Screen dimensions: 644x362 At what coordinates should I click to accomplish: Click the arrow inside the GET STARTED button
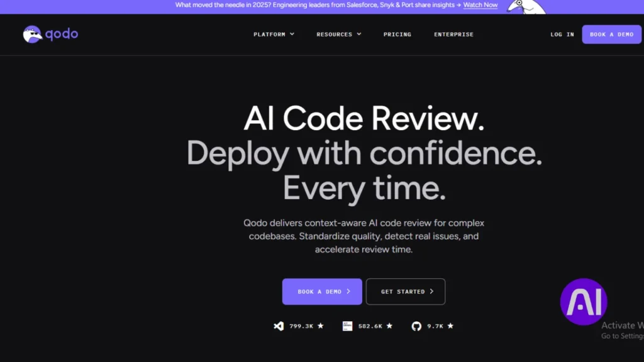431,291
